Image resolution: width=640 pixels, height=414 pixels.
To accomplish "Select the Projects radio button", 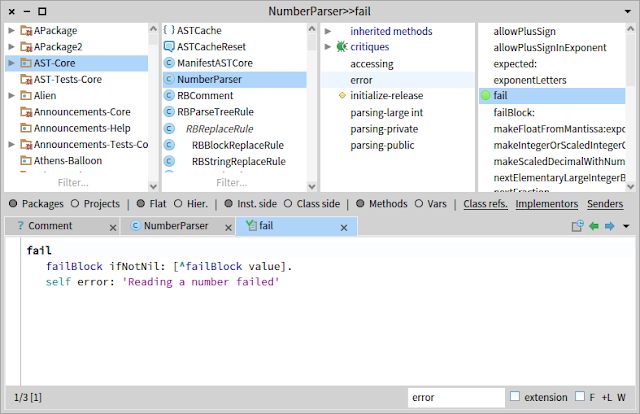I will 75,203.
